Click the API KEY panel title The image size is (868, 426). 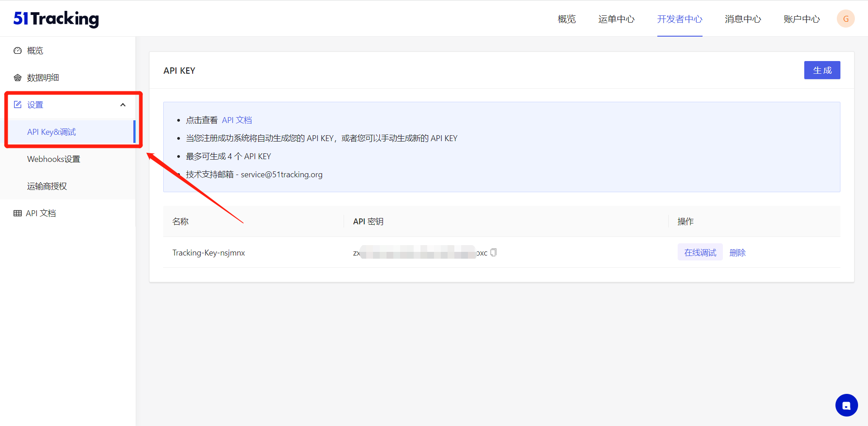(179, 71)
